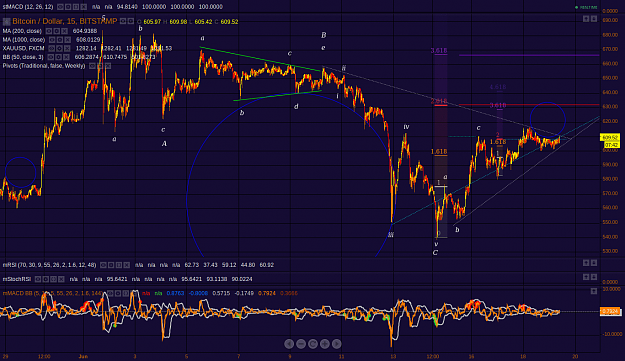Remove the Pivots (Traditional, false, Weekly) indicator
625x361 pixels.
click(x=108, y=66)
